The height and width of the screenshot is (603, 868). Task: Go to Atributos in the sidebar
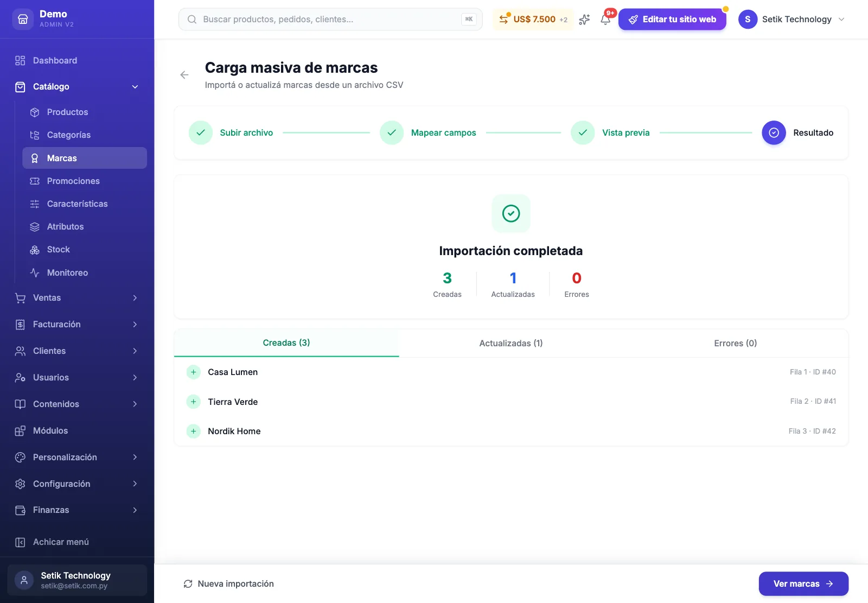pyautogui.click(x=85, y=226)
